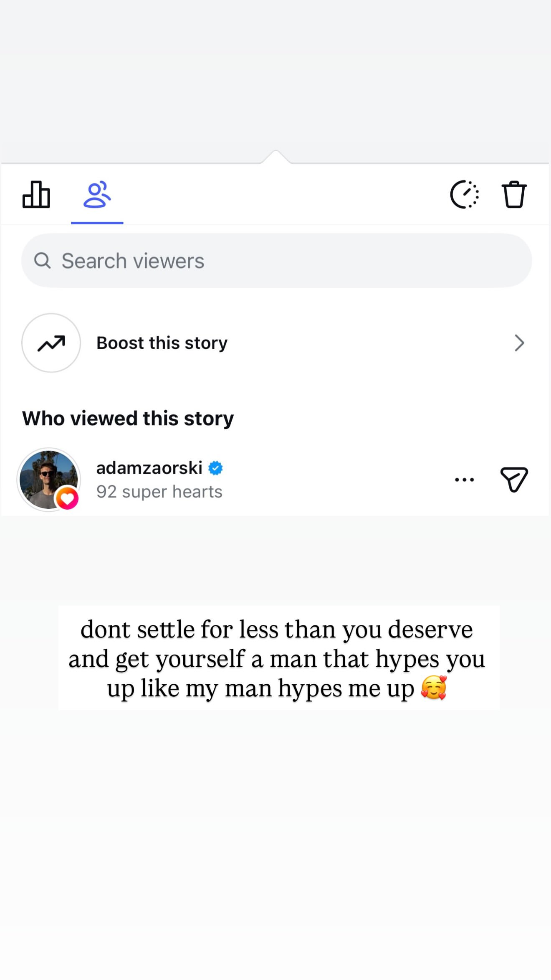Tap the magnifying glass search icon
Viewport: 551px width, 980px height.
pos(42,261)
